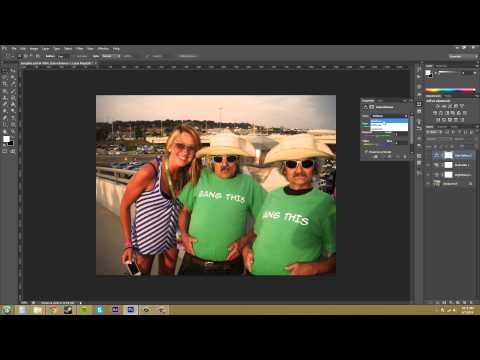Open the layer blend mode dropdown
This screenshot has height=360, width=480.
[439, 139]
